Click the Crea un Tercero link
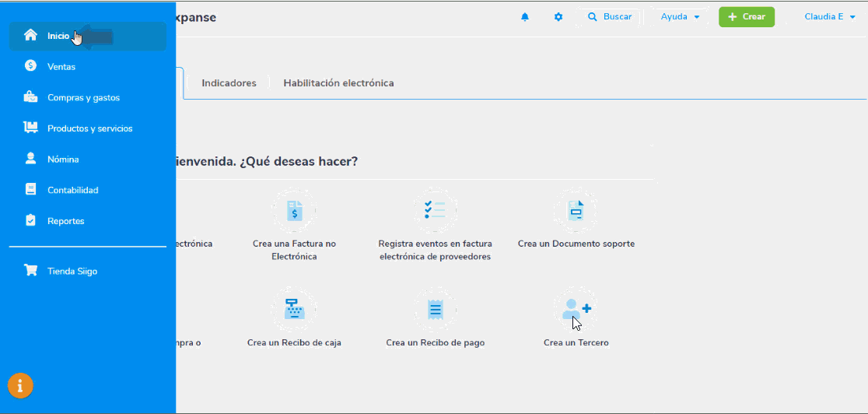The height and width of the screenshot is (414, 868). click(x=576, y=342)
